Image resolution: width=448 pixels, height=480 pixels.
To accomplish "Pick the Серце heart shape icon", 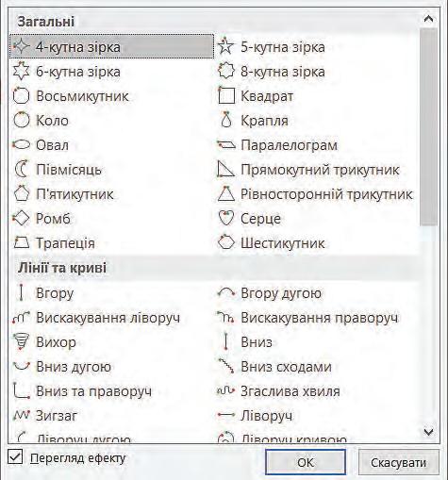I will [226, 218].
